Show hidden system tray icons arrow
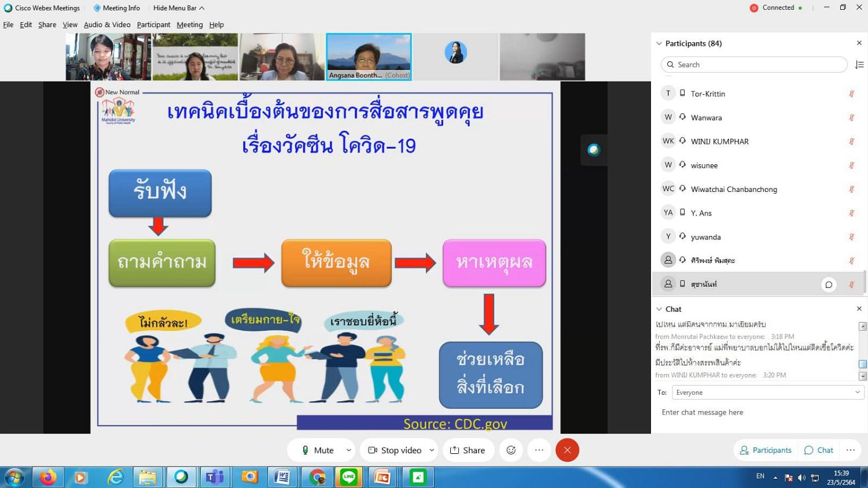Viewport: 868px width, 488px height. pos(775,478)
